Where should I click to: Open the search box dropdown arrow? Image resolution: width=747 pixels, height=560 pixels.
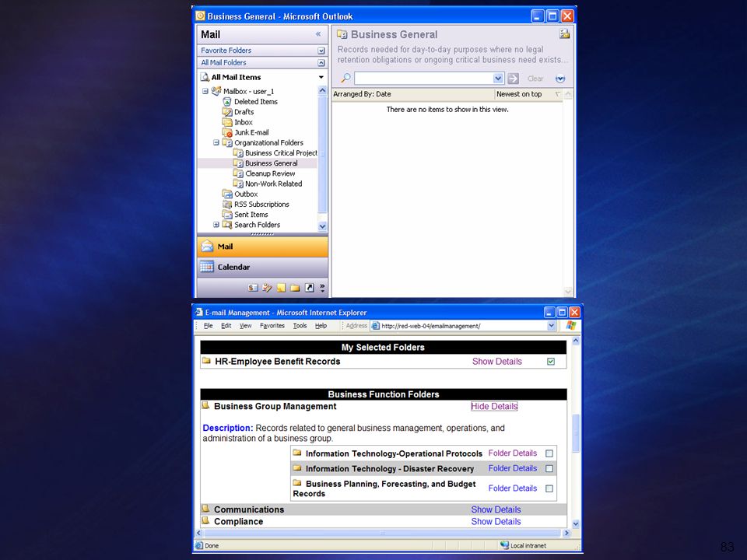498,78
